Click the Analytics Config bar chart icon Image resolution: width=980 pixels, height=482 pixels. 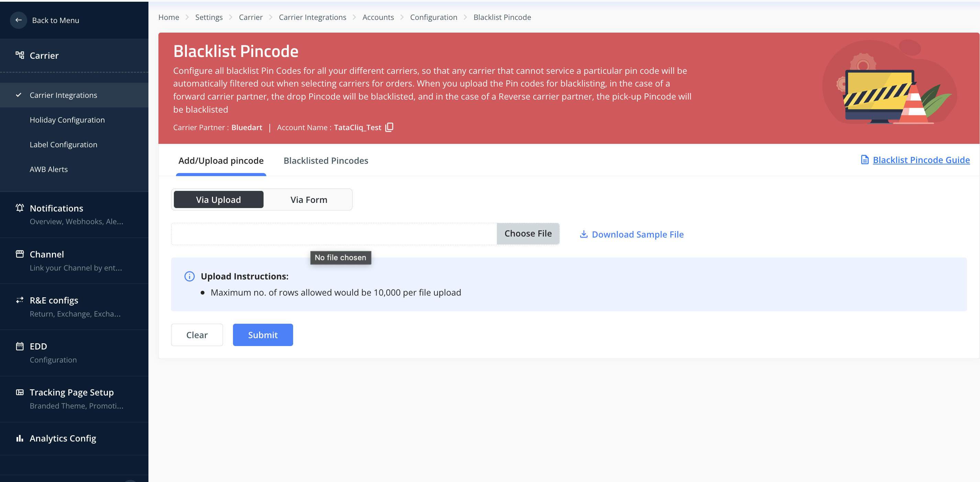coord(20,438)
